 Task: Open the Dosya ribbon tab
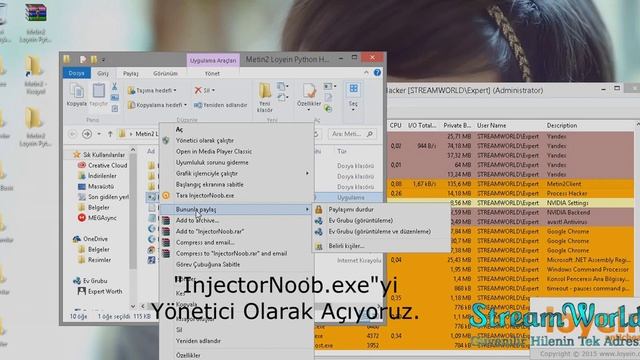point(76,73)
